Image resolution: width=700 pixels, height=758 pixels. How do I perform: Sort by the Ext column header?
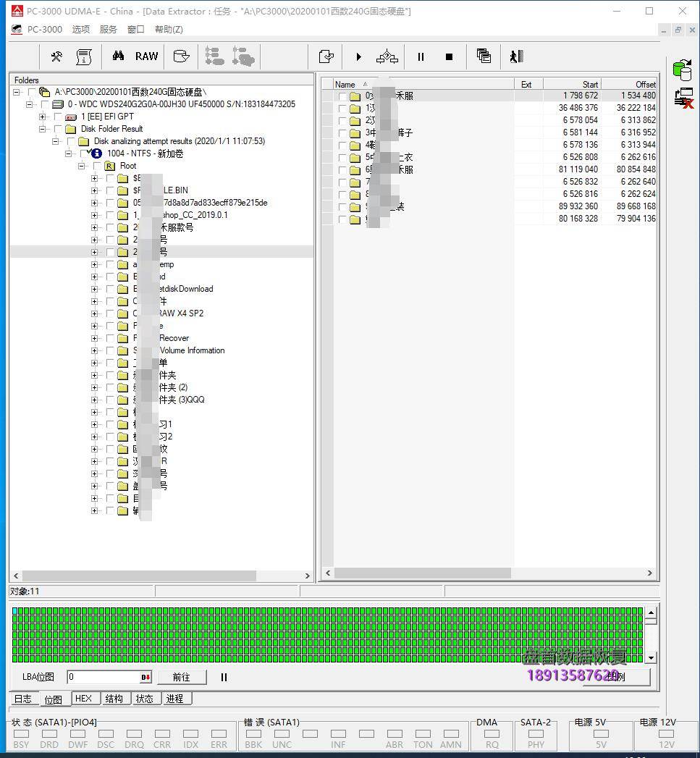tap(528, 84)
